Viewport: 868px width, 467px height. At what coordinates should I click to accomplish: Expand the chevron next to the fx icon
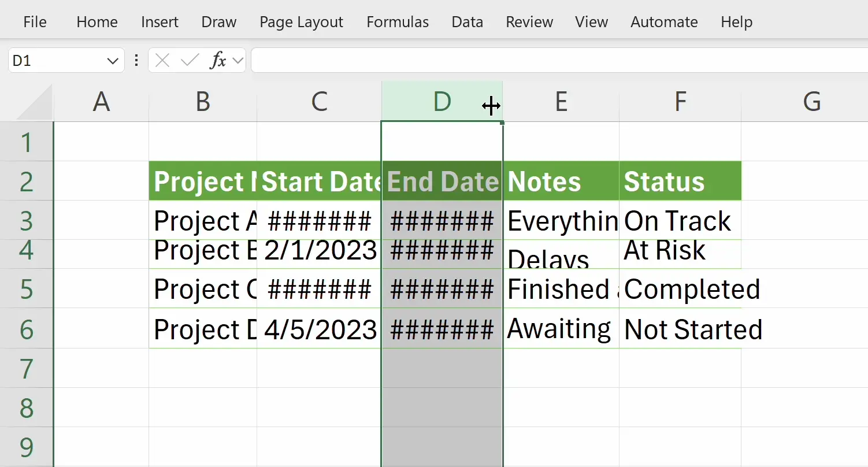click(238, 60)
